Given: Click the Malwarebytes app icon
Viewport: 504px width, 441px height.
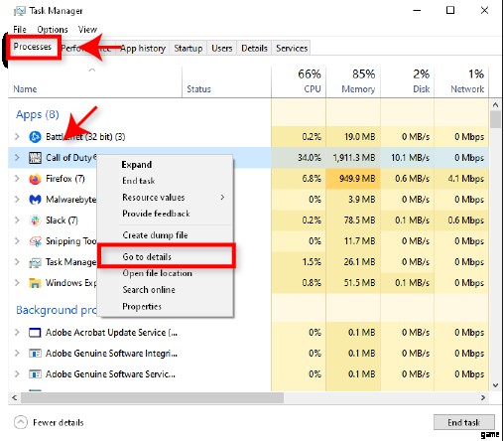Looking at the screenshot, I should [35, 200].
